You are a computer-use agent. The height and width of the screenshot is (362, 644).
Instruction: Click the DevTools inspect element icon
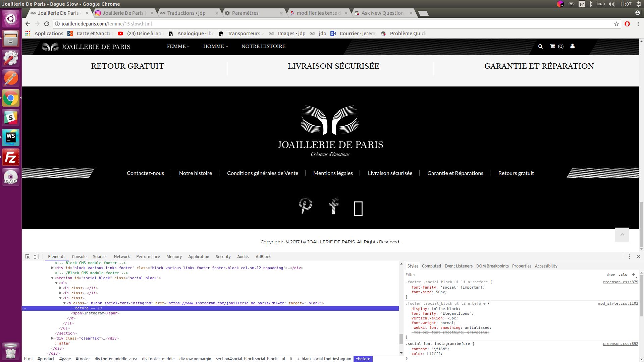(27, 256)
